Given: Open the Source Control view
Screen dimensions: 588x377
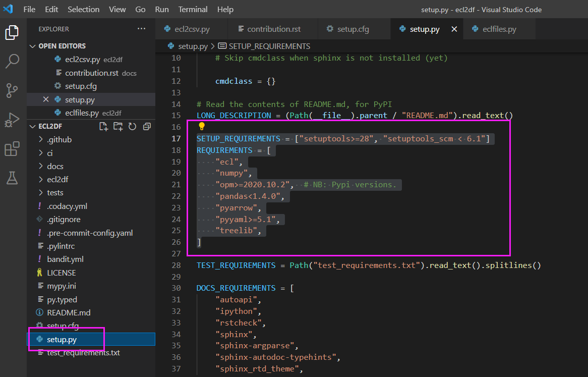Looking at the screenshot, I should (12, 90).
